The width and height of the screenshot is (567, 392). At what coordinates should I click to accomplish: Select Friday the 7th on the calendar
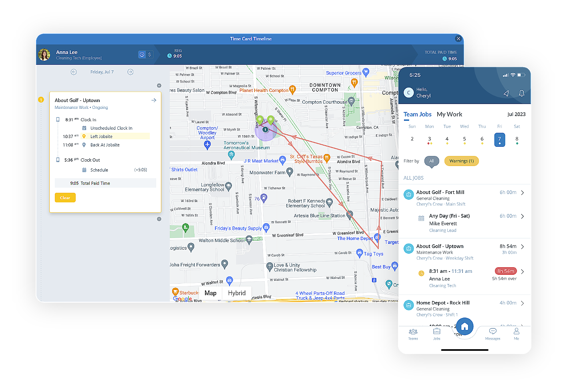tap(499, 140)
